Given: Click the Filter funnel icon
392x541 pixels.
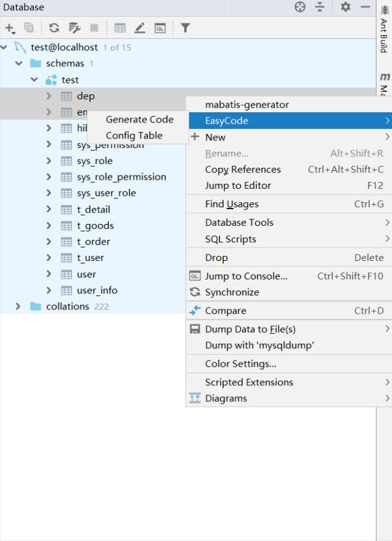Looking at the screenshot, I should coord(185,27).
